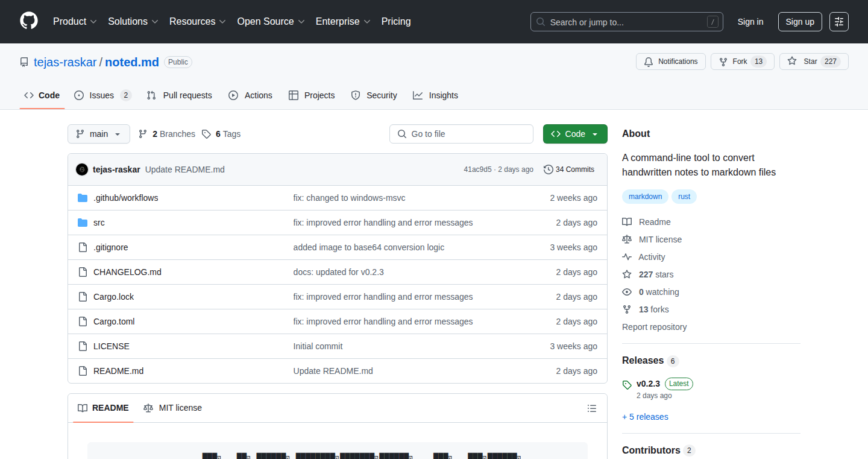Image resolution: width=868 pixels, height=459 pixels.
Task: Click the fork icon in Fork button
Action: click(x=723, y=62)
